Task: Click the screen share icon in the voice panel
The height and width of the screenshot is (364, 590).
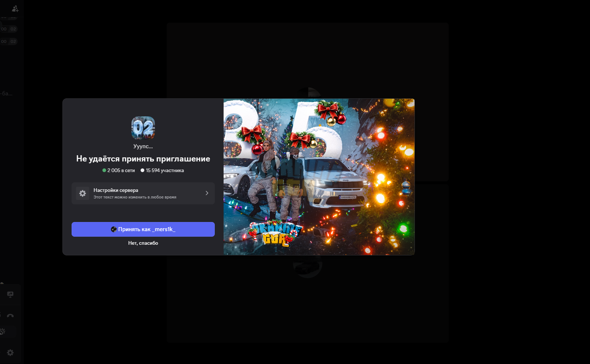Action: click(10, 294)
